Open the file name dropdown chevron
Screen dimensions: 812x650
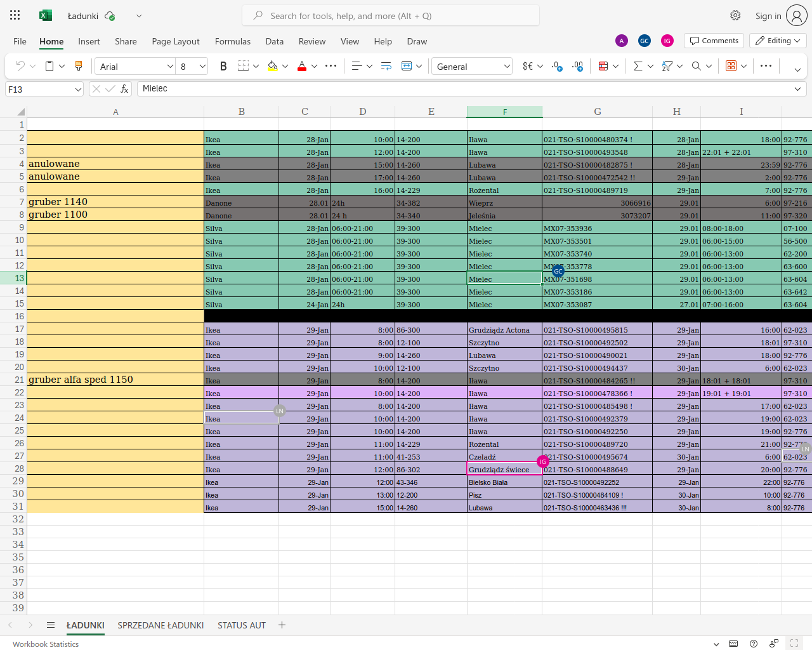[139, 16]
